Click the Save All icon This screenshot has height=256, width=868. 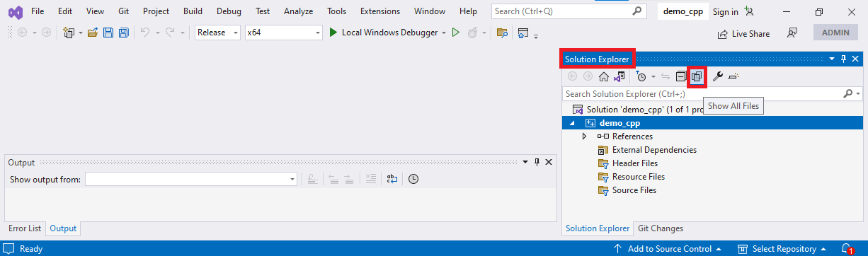123,33
